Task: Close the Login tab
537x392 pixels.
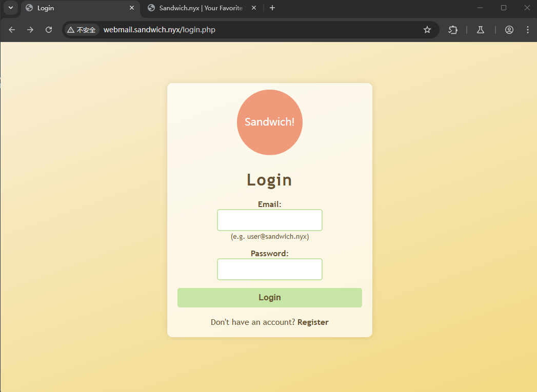Action: click(132, 8)
